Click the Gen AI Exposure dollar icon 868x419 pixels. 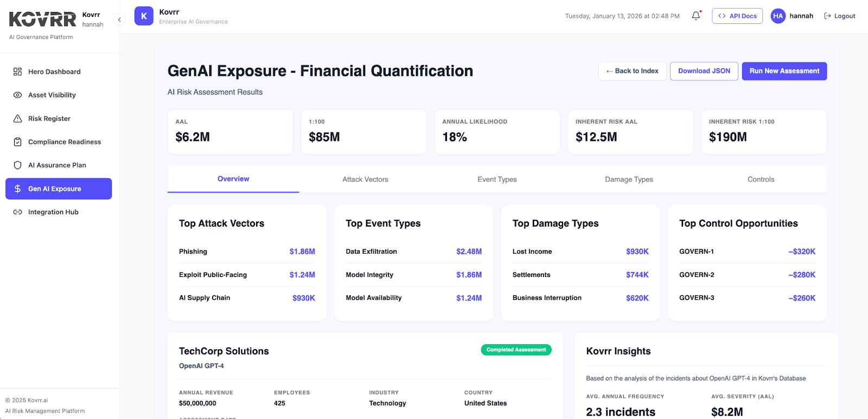click(17, 189)
